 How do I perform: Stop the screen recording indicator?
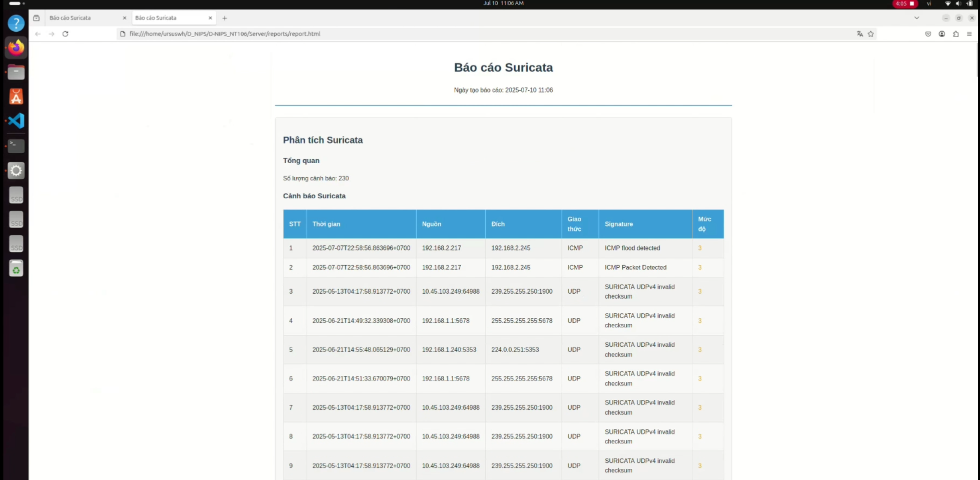point(905,3)
